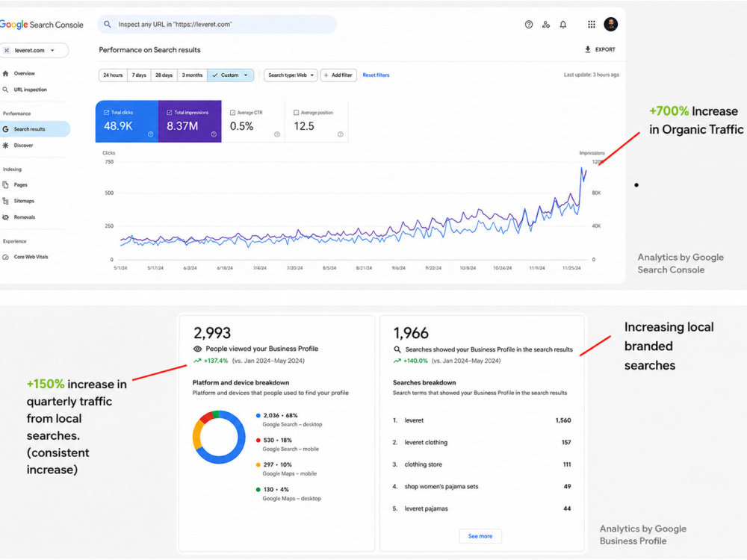747x560 pixels.
Task: Click the Average CTR help icon
Action: 277,134
